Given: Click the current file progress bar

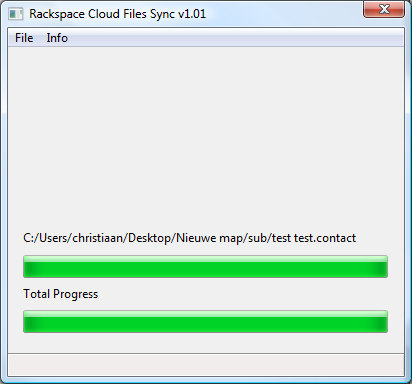Looking at the screenshot, I should (x=205, y=267).
